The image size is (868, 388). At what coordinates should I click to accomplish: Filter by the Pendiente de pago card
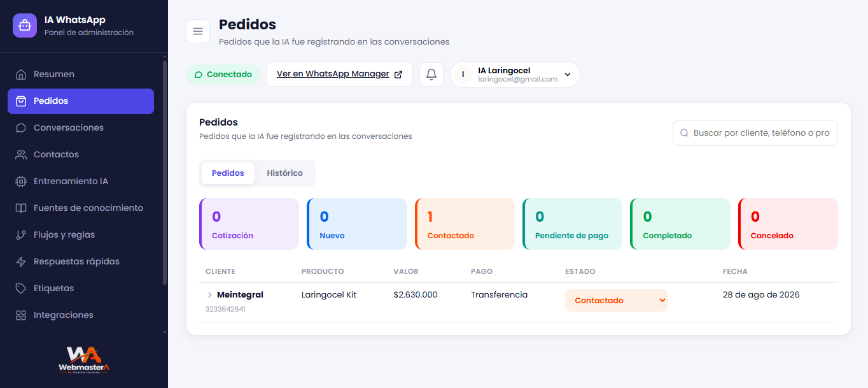tap(572, 224)
